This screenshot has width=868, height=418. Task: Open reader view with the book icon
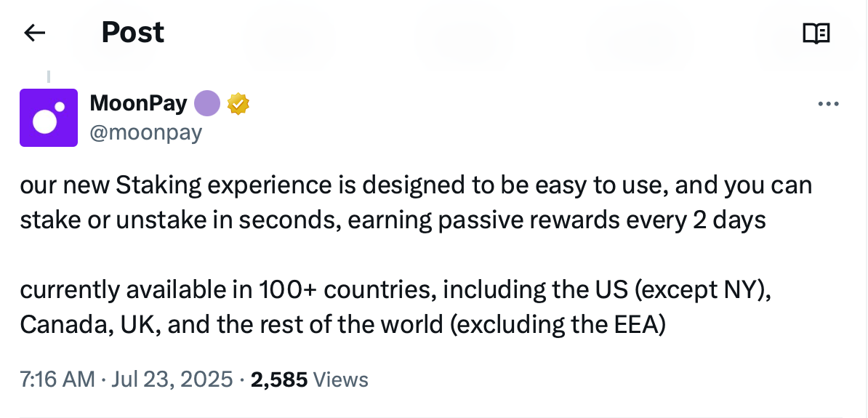[x=816, y=33]
